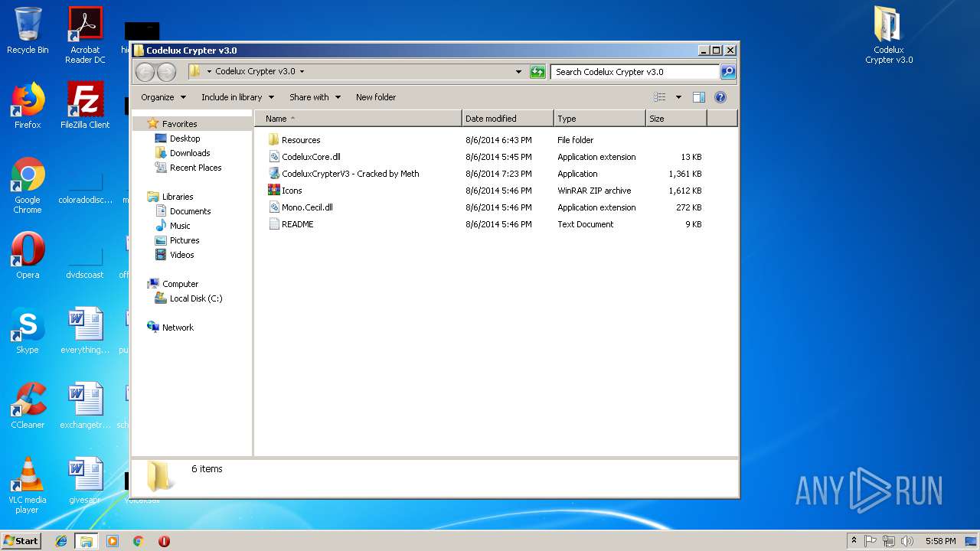Open Include in library dropdown

point(237,97)
